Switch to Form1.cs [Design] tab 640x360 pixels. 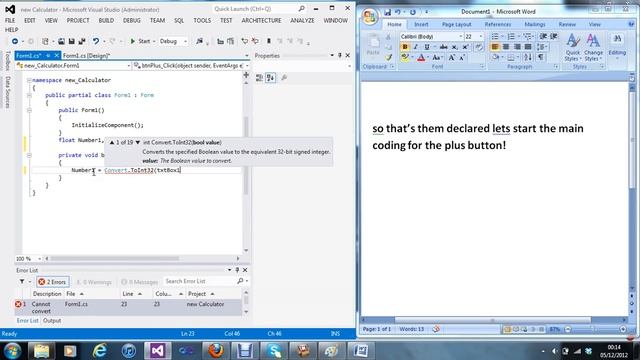(86, 56)
